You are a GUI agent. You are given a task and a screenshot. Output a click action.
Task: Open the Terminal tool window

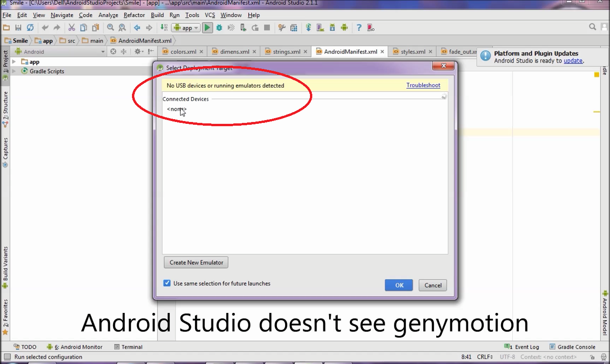pos(128,347)
